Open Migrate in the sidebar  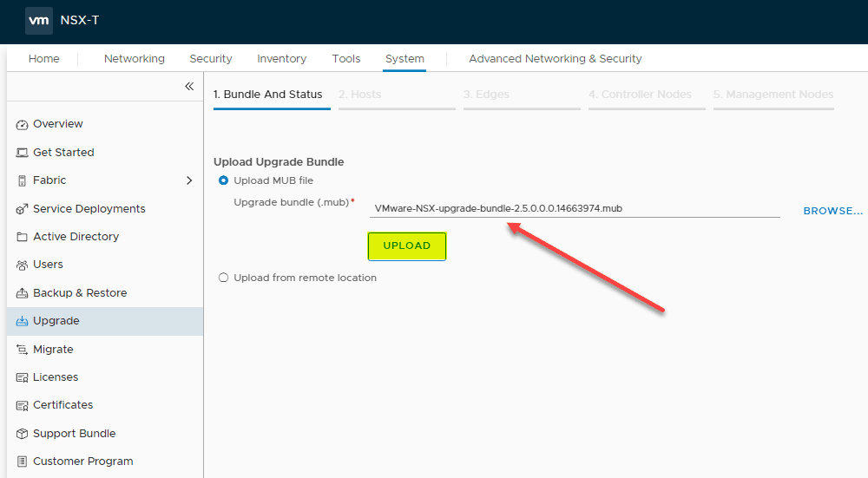coord(53,349)
